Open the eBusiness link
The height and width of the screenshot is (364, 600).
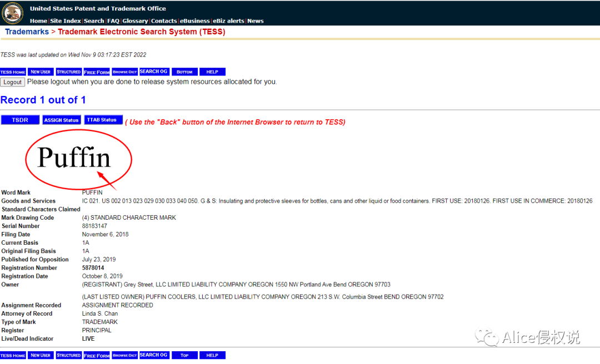point(195,21)
